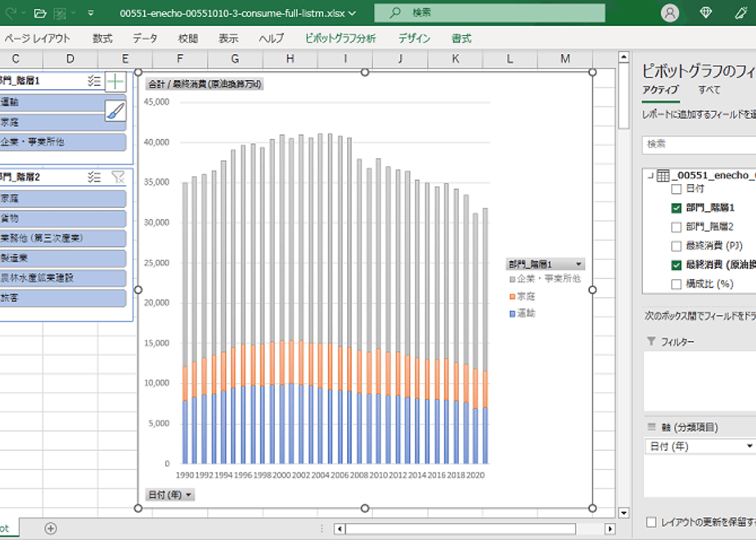
Task: Collapse the _00551_enecho table tree node
Action: pos(650,175)
